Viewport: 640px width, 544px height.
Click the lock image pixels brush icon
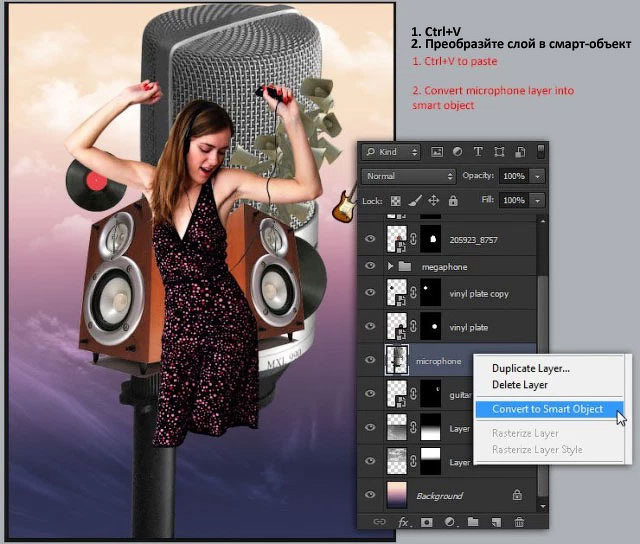415,201
